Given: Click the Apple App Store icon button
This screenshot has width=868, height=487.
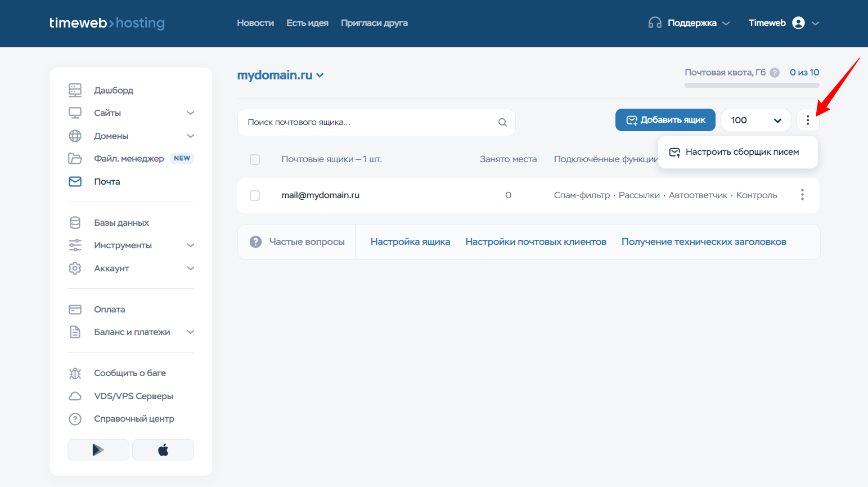Looking at the screenshot, I should (x=163, y=450).
